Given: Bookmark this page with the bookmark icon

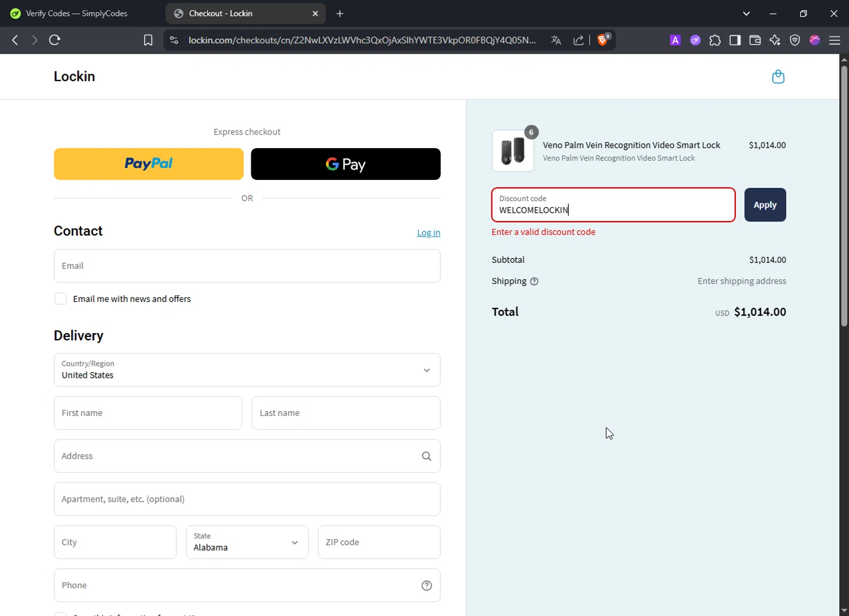Looking at the screenshot, I should pyautogui.click(x=148, y=40).
